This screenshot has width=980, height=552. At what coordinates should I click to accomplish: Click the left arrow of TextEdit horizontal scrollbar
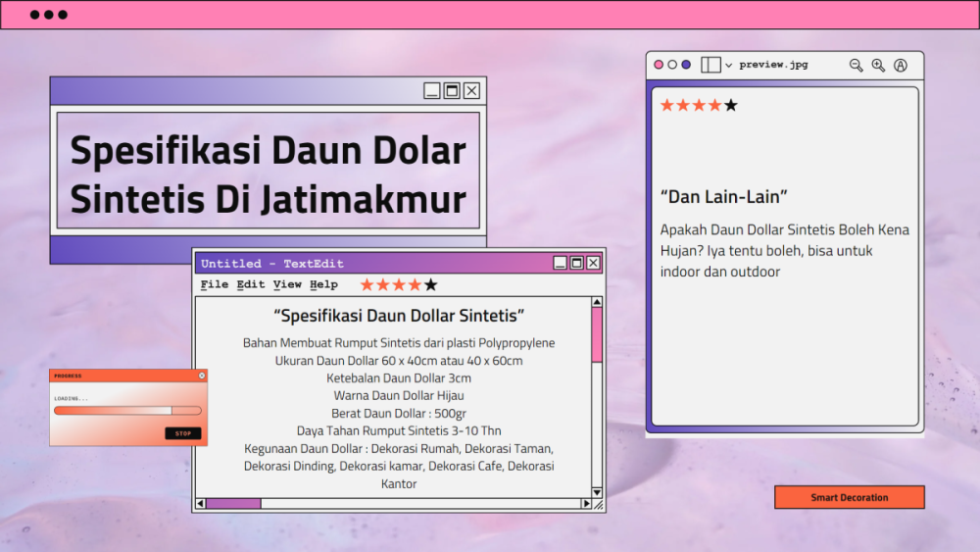coord(201,503)
